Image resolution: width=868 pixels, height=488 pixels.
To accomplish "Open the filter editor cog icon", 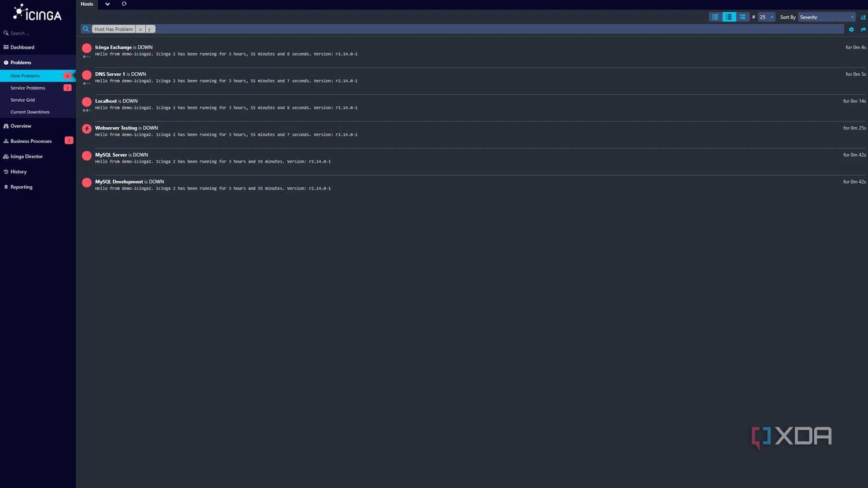I will 851,29.
